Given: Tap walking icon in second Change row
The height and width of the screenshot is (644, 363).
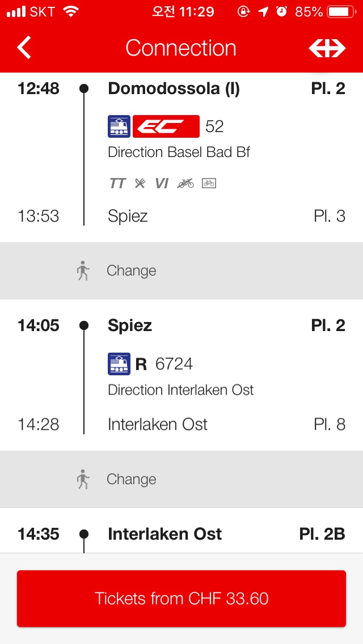Looking at the screenshot, I should click(83, 480).
